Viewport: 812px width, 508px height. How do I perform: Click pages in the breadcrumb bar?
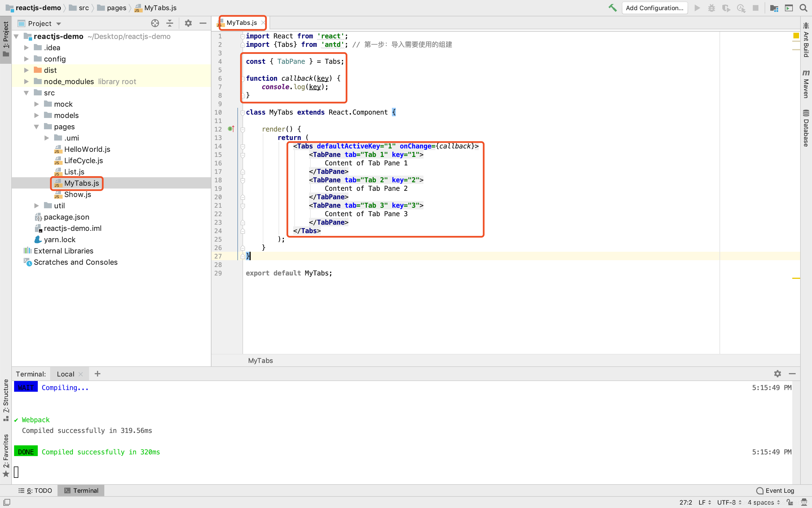pyautogui.click(x=112, y=8)
